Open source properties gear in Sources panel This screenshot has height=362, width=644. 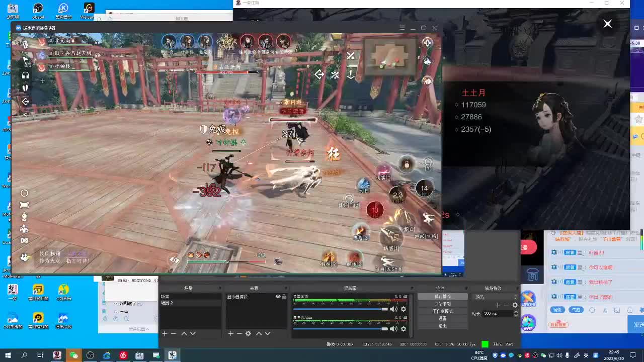pos(248,333)
